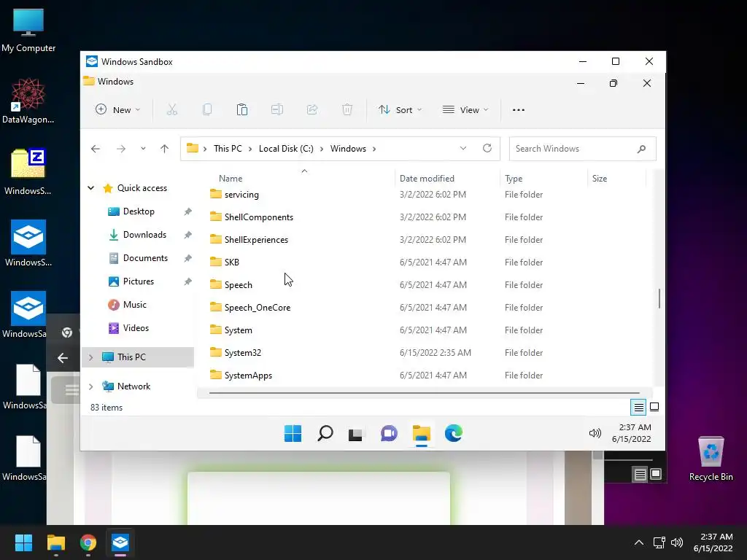
Task: Open Search in the sandbox taskbar
Action: click(325, 433)
